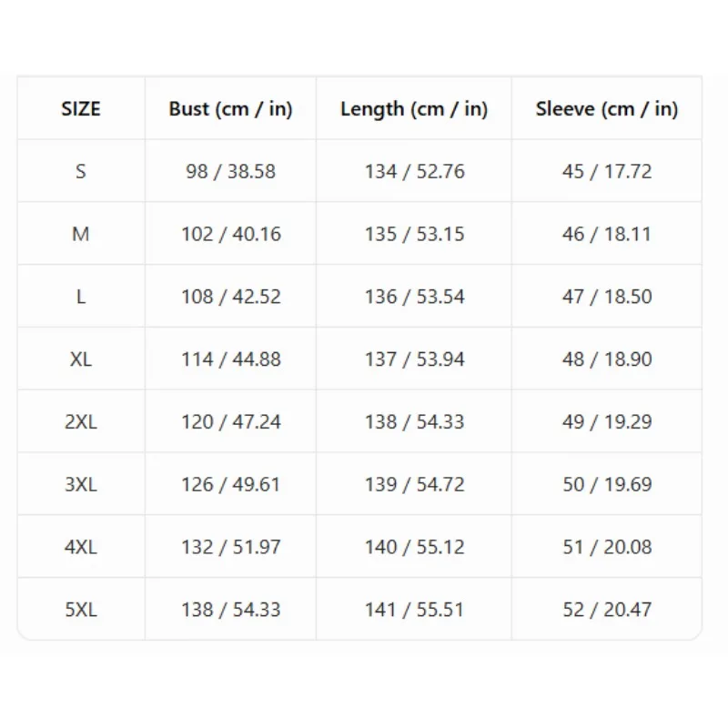Click the Length (cm / in) header
Viewport: 728px width, 728px height.
coord(414,109)
